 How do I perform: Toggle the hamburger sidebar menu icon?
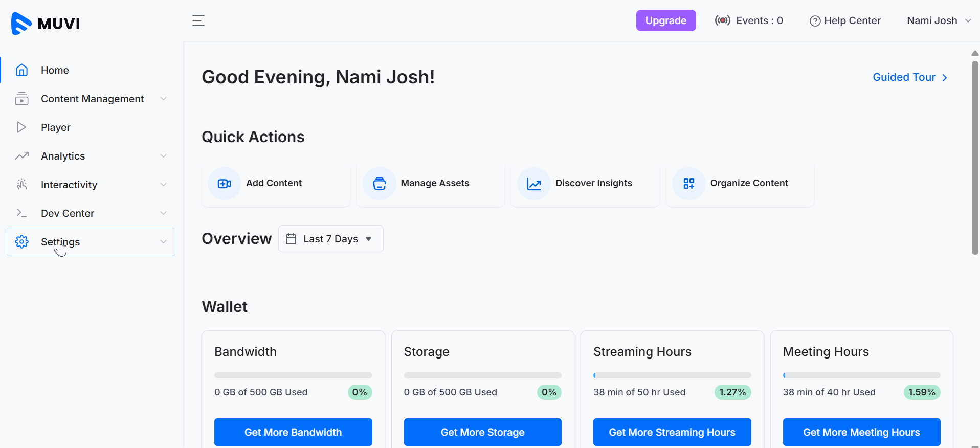198,20
